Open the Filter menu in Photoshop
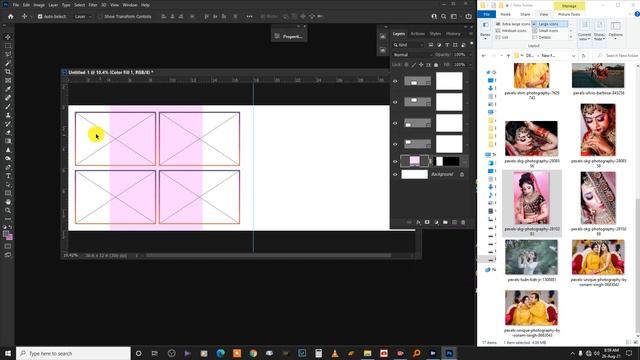 coord(93,5)
